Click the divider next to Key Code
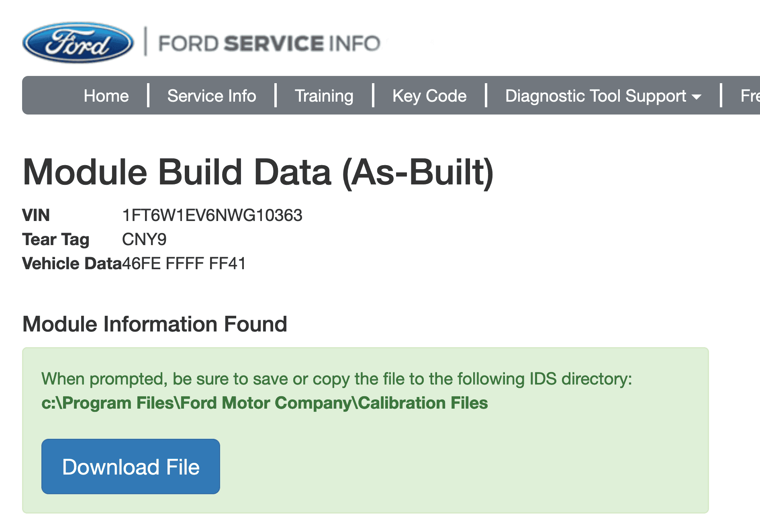This screenshot has width=760, height=532. point(486,96)
